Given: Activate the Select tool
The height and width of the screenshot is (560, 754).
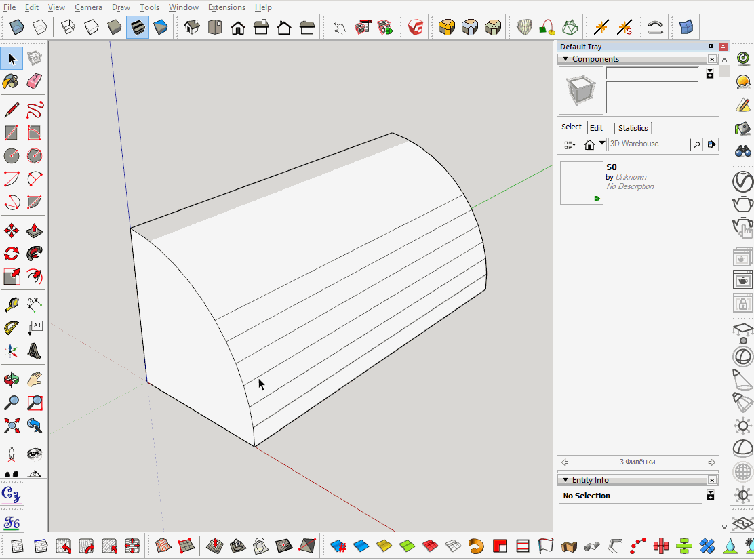Looking at the screenshot, I should coord(11,59).
